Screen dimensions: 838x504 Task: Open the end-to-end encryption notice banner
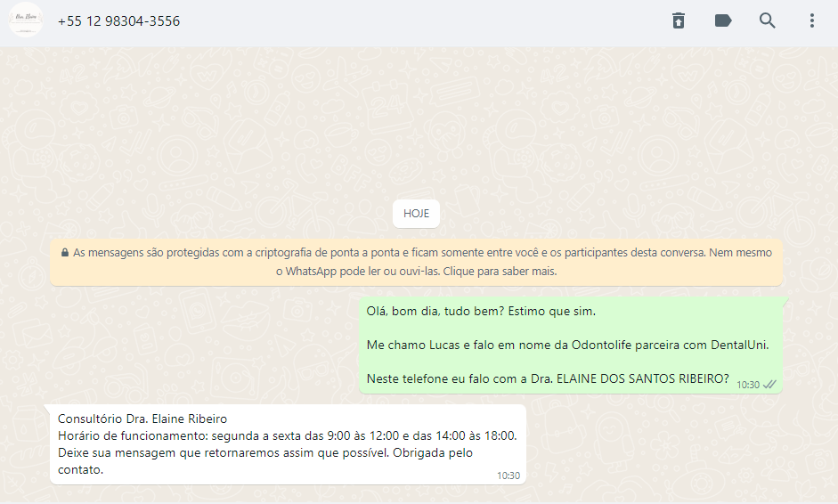416,262
